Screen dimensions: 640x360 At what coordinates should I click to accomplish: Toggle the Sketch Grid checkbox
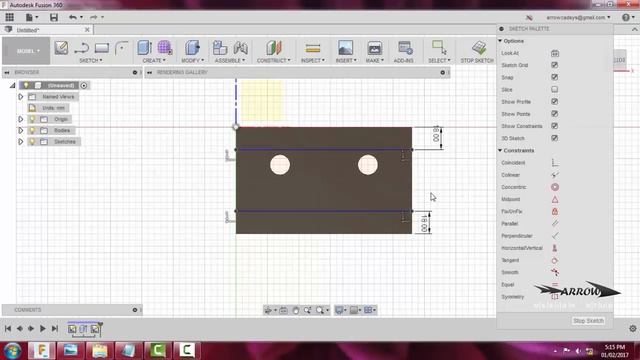[x=554, y=65]
